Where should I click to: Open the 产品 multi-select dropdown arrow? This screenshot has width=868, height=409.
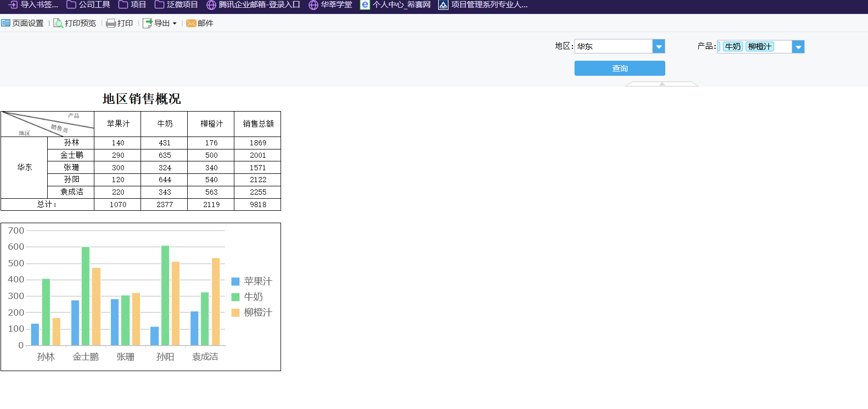(798, 47)
